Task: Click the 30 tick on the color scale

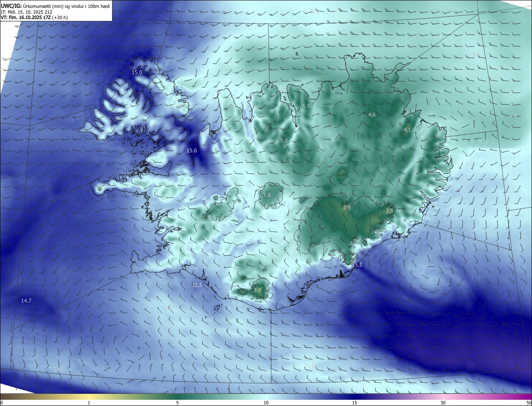Action: 443,403
